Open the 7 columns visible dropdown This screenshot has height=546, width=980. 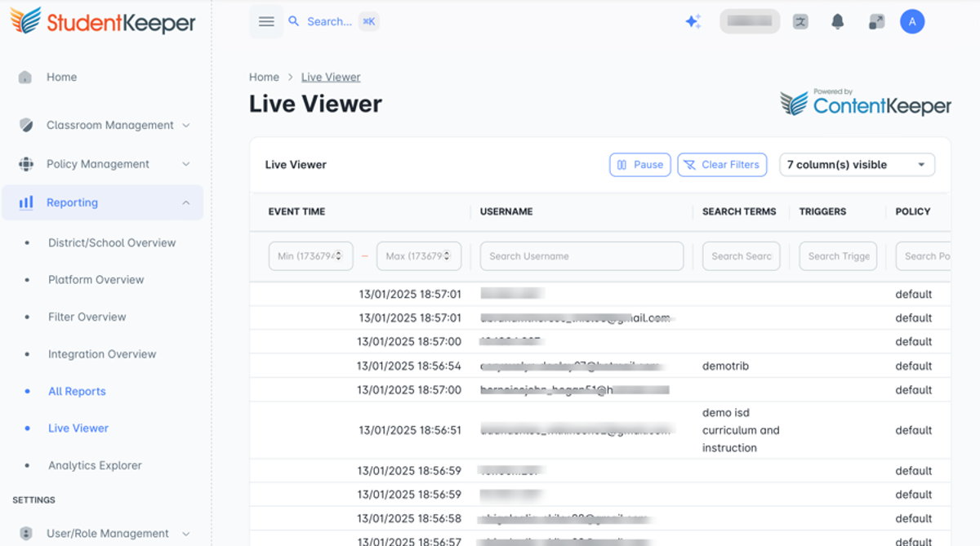point(857,164)
